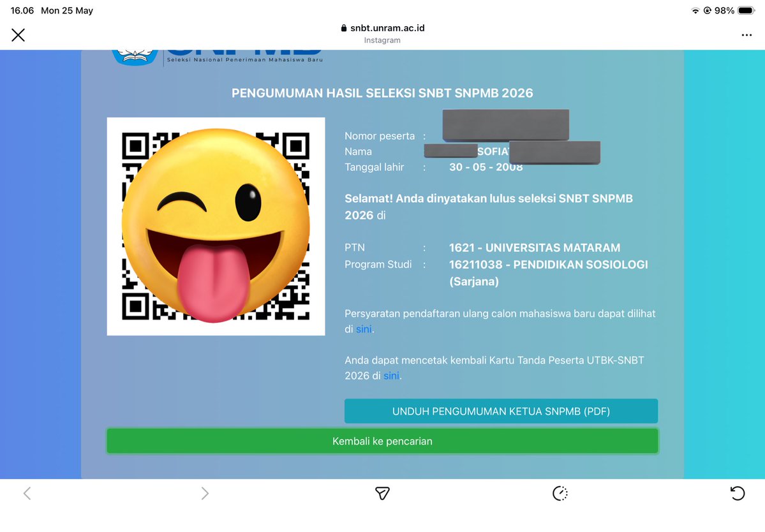Tap the rotation lock status icon

pyautogui.click(x=708, y=11)
